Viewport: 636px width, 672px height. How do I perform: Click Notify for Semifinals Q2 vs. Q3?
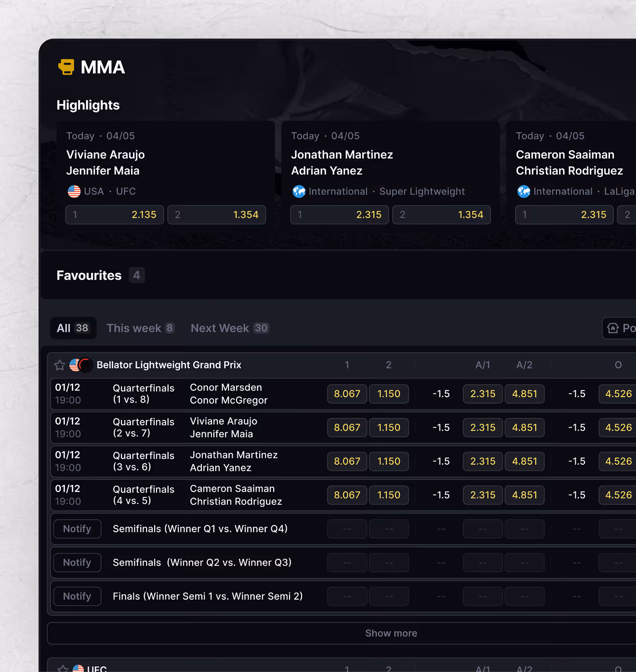point(77,563)
